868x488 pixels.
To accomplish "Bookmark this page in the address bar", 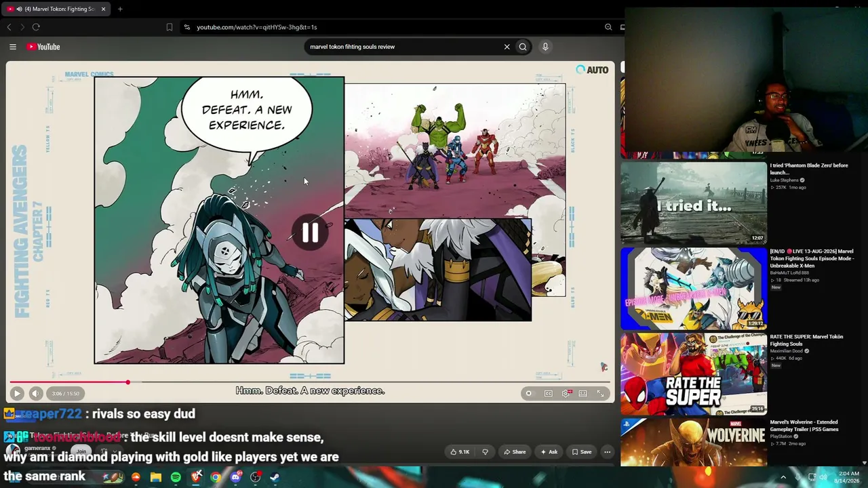I will (170, 27).
